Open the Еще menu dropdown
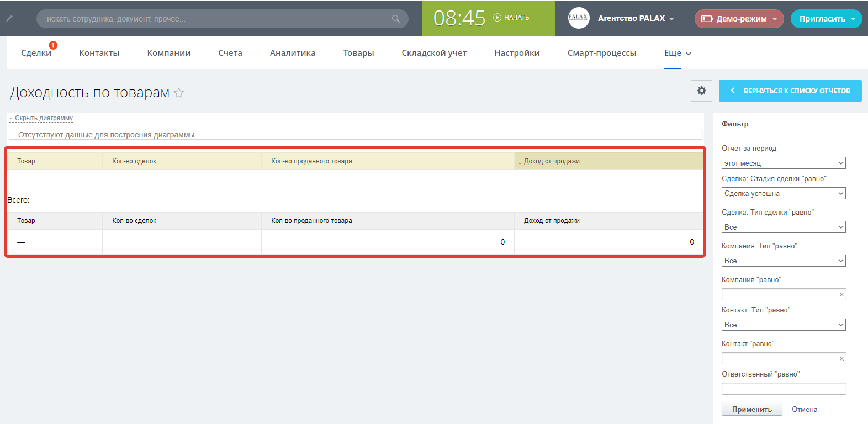The width and height of the screenshot is (868, 424). click(x=678, y=53)
